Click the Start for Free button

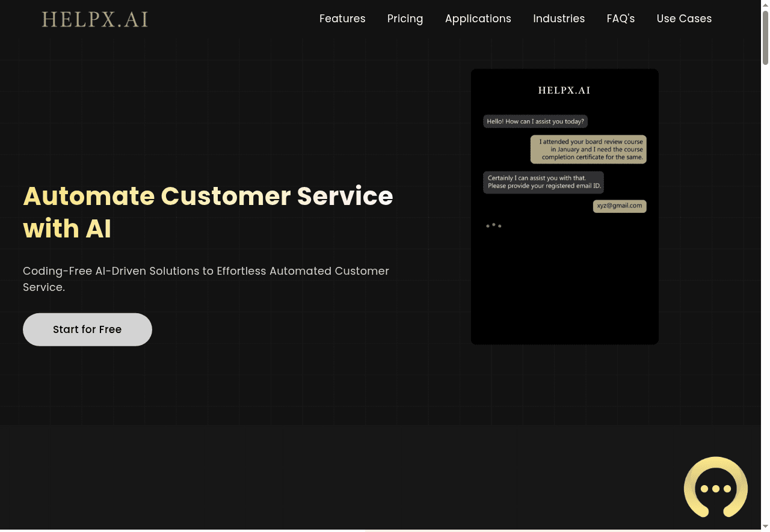click(x=87, y=329)
